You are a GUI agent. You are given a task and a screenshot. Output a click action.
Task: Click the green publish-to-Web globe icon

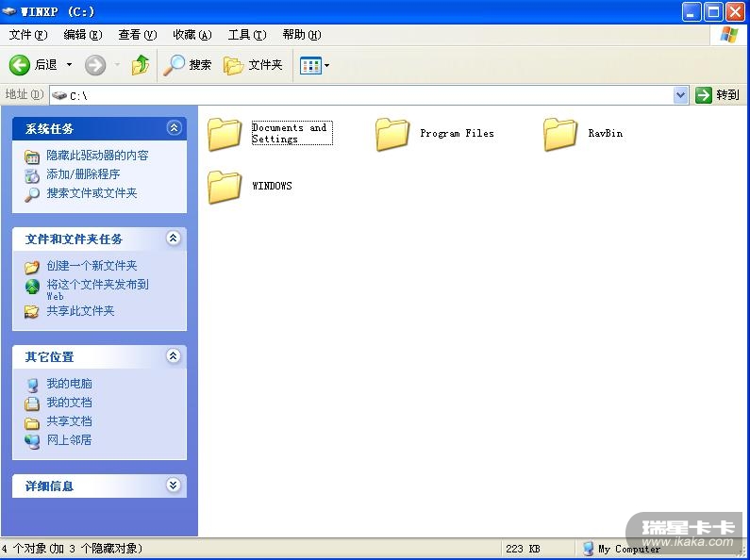[32, 287]
